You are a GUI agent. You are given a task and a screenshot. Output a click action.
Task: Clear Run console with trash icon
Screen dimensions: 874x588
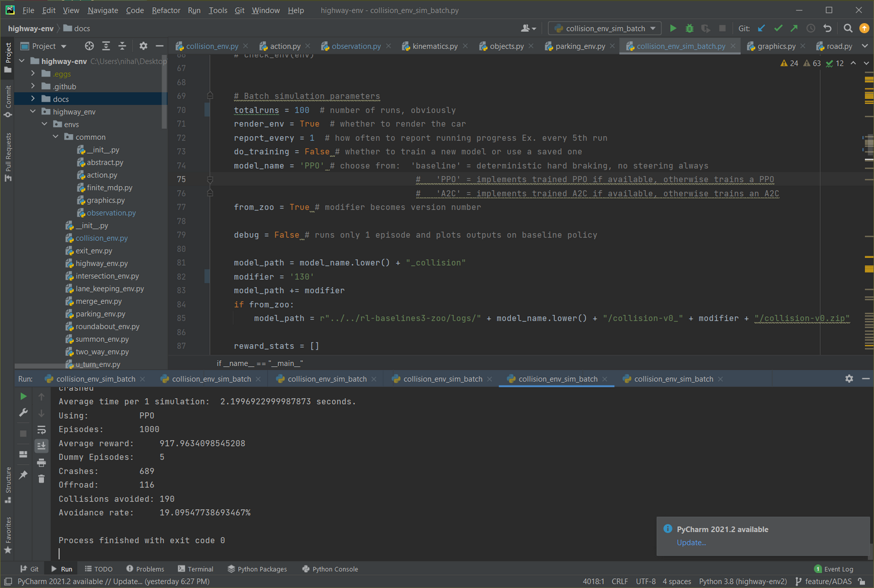[42, 479]
